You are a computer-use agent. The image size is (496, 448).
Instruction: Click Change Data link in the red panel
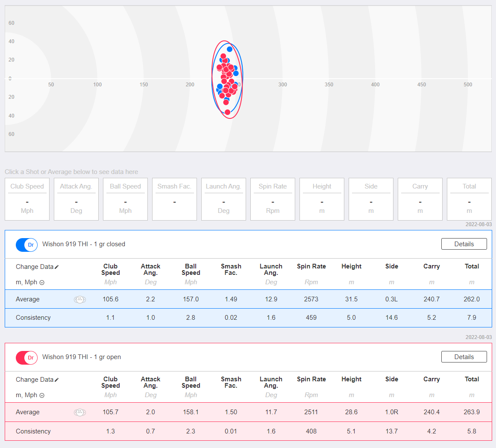tap(35, 380)
